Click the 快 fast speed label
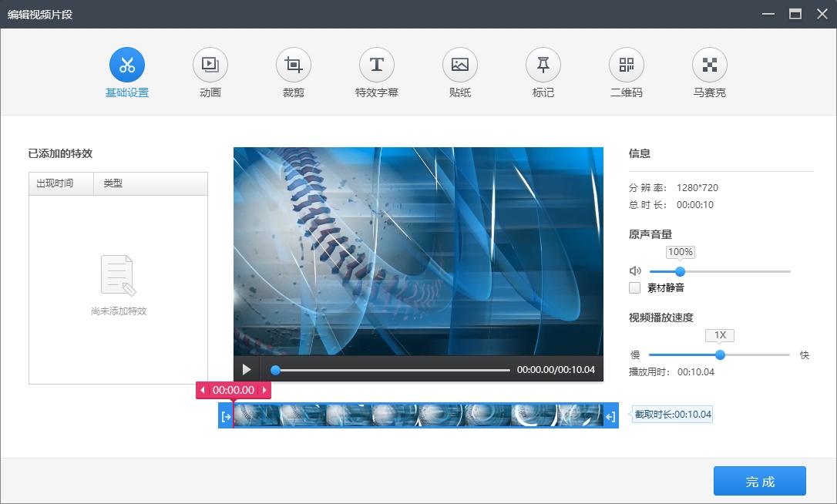The image size is (837, 504). tap(805, 355)
